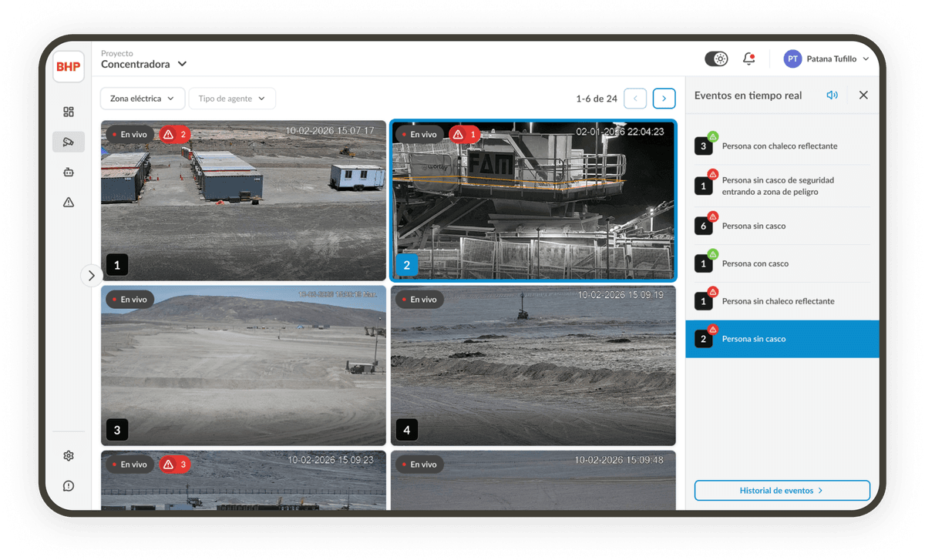Go to next camera page with right arrow
925x560 pixels.
point(664,98)
